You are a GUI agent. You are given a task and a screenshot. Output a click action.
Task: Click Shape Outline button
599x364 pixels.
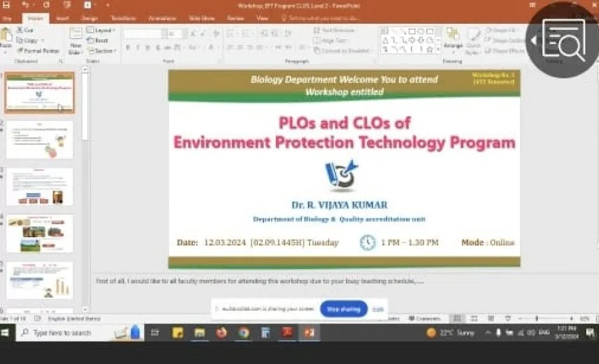click(x=504, y=40)
